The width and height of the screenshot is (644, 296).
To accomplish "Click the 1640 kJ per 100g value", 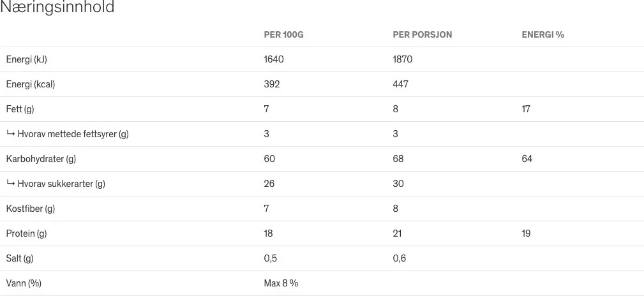I will point(274,59).
